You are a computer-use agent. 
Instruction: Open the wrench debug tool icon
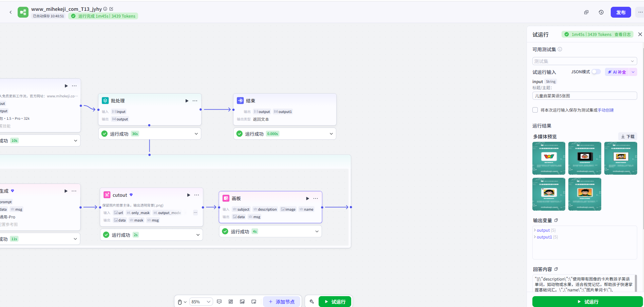[312, 302]
